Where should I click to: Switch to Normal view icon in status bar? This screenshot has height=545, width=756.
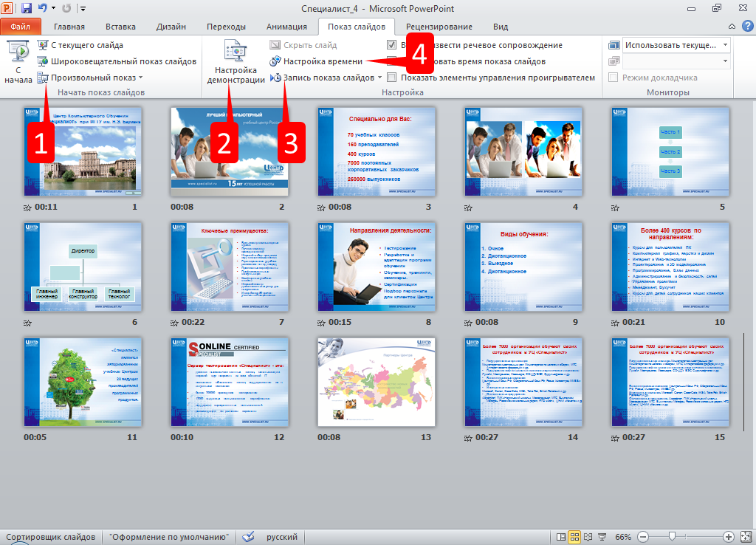[562, 537]
